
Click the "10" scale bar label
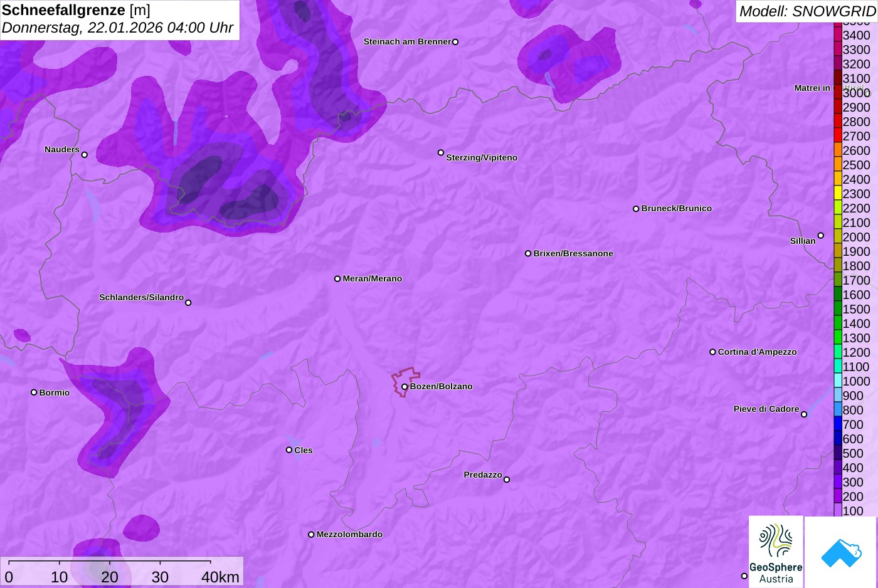pyautogui.click(x=60, y=577)
